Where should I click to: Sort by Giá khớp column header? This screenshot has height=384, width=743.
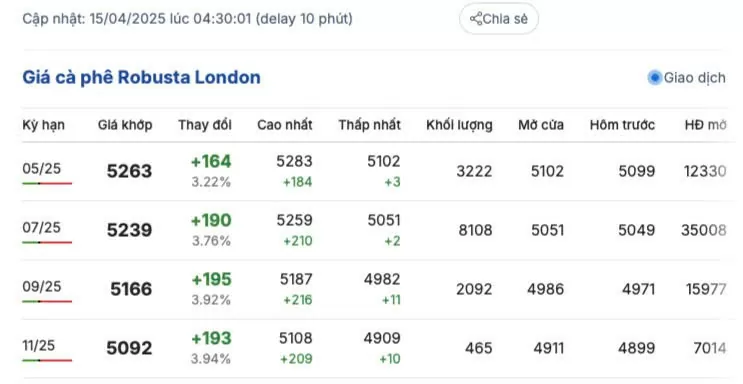125,125
